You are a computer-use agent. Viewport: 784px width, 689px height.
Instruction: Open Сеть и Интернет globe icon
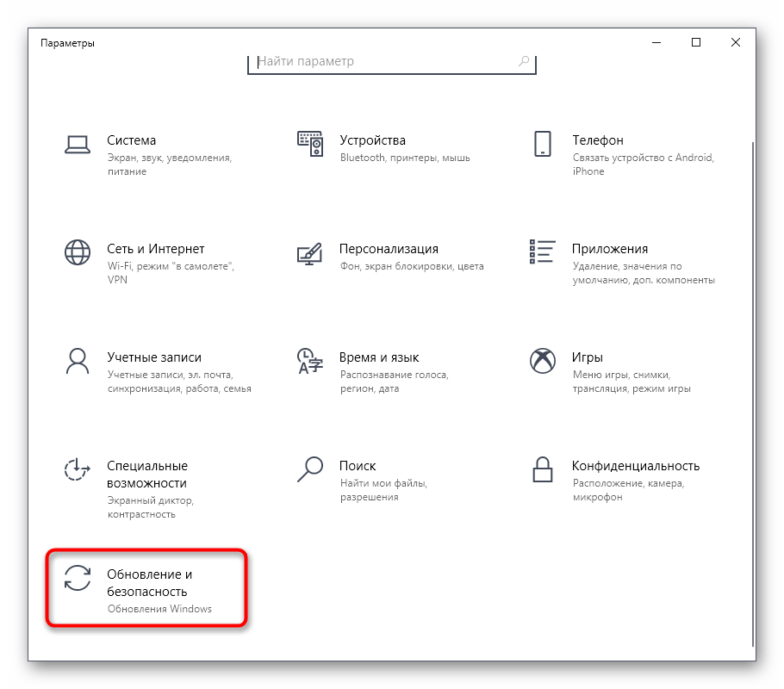tap(78, 252)
